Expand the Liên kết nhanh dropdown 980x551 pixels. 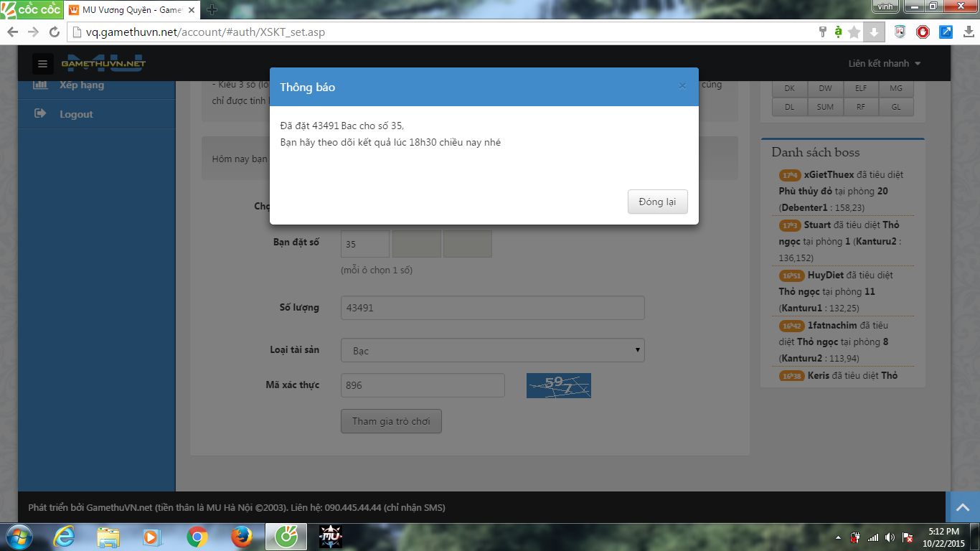(x=884, y=64)
